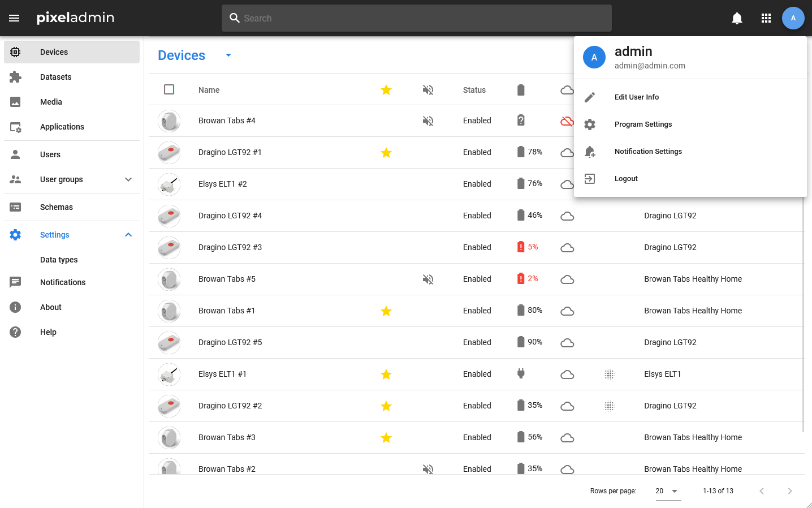The image size is (812, 508).
Task: Click the Elsys ELT1 #2 device thumbnail
Action: point(169,184)
